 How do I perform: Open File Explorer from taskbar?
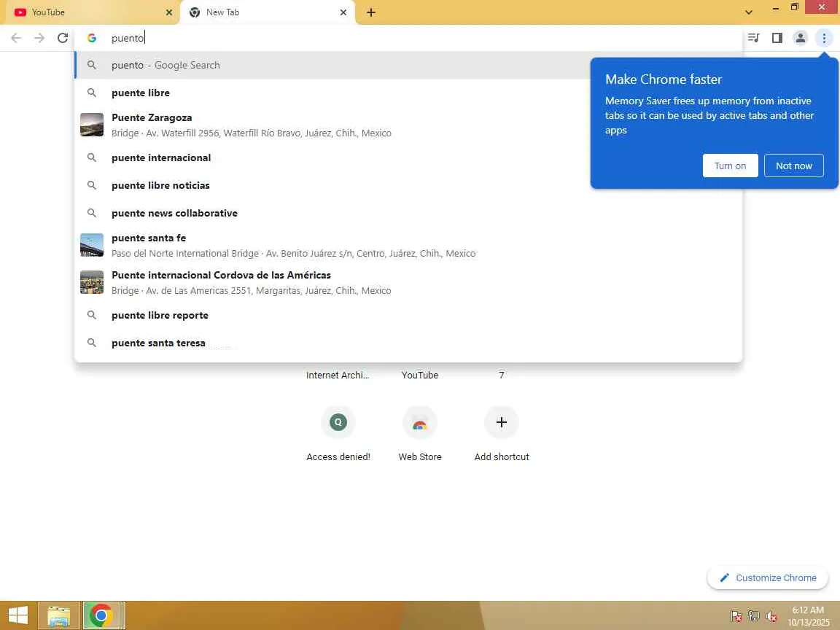59,615
